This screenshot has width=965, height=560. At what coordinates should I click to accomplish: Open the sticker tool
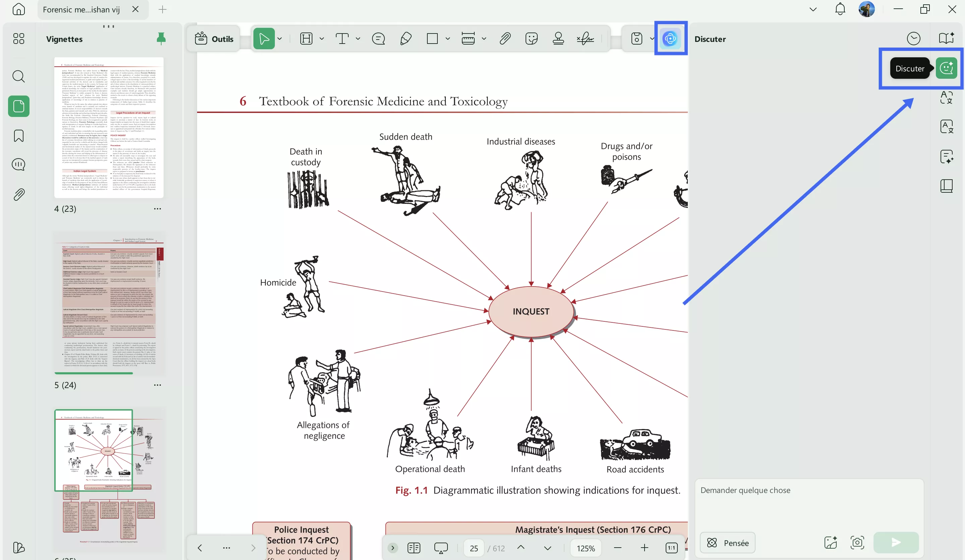531,39
